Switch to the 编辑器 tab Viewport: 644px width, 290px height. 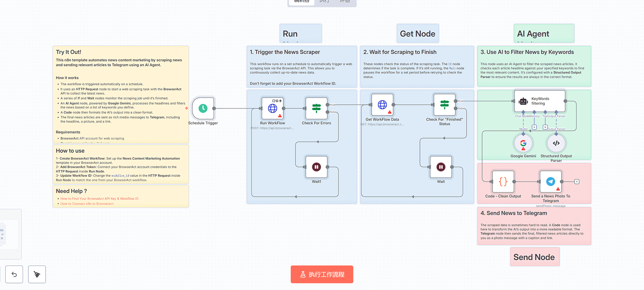[x=302, y=2]
